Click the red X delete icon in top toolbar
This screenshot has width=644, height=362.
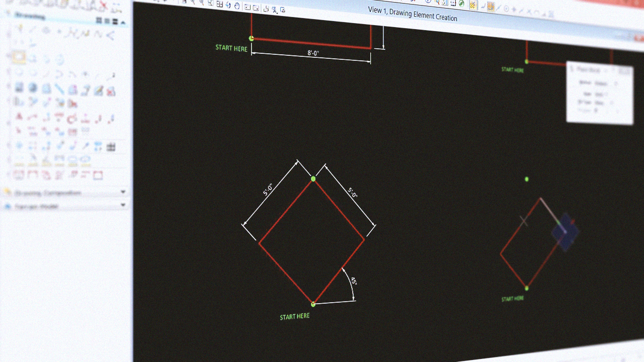(x=103, y=5)
